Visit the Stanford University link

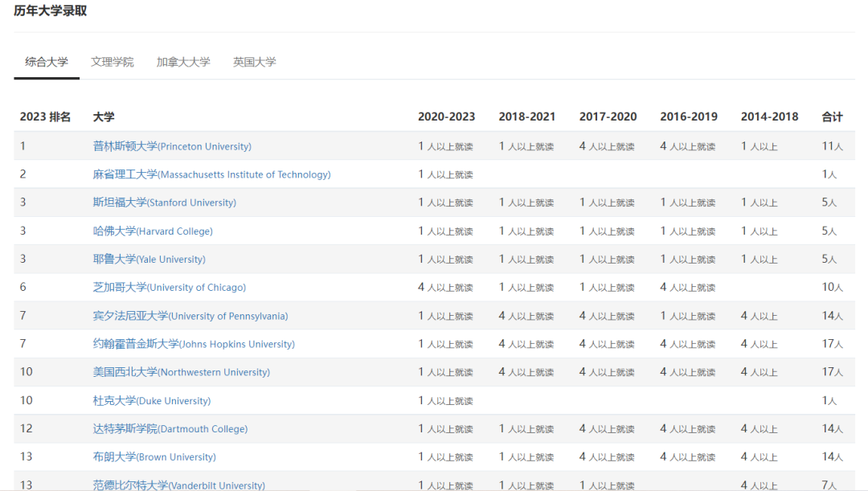(165, 203)
